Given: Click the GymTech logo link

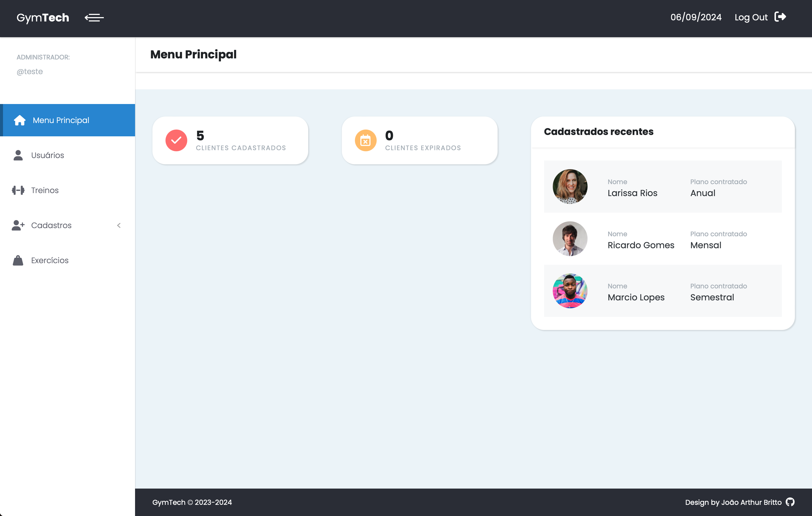Looking at the screenshot, I should [43, 18].
